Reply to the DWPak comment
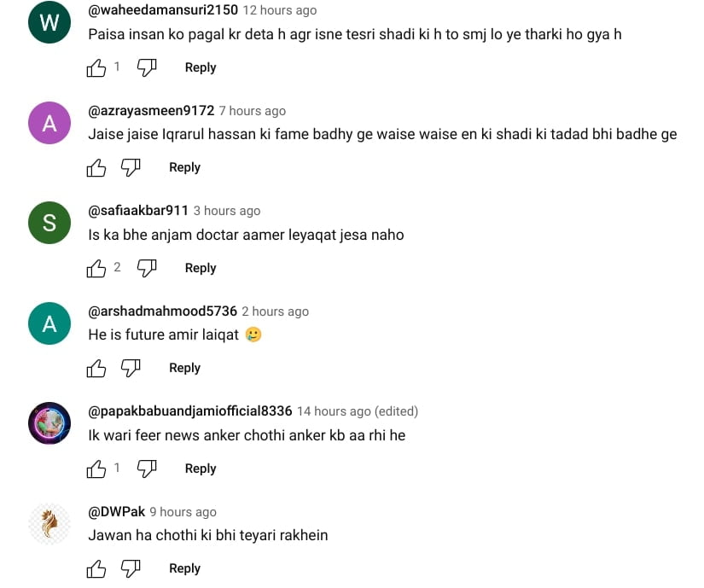 [184, 568]
